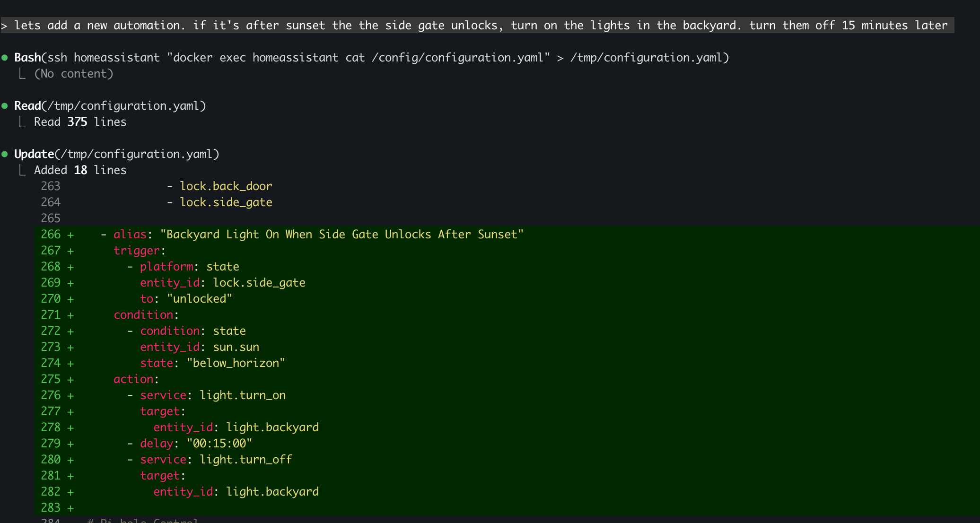This screenshot has height=523, width=980.
Task: Click the delay value "00:15:00"
Action: (x=219, y=444)
